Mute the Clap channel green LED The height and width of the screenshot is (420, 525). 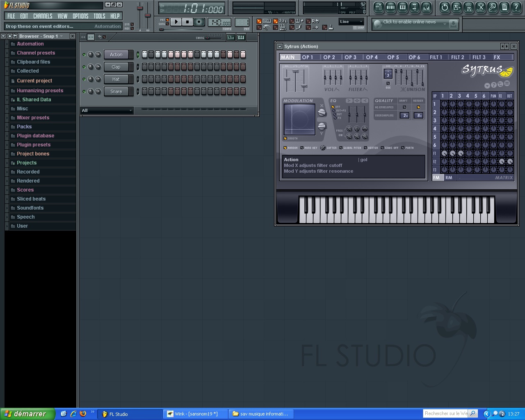click(x=84, y=67)
